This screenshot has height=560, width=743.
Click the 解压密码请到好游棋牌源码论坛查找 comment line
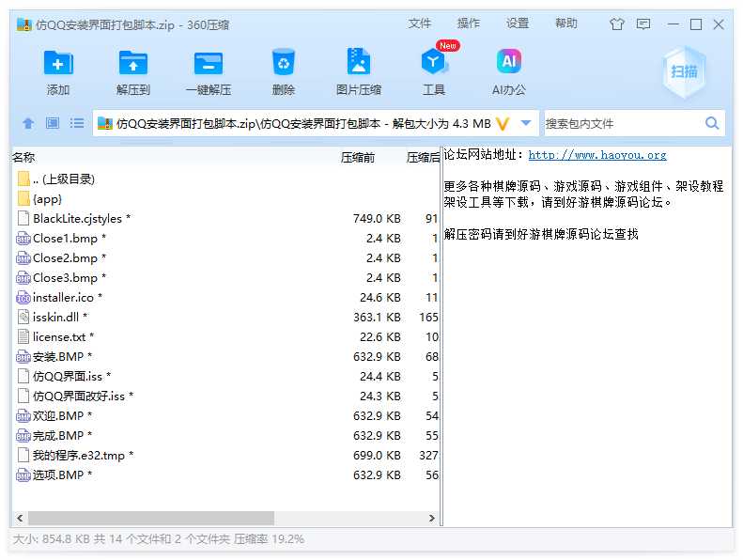click(x=541, y=234)
